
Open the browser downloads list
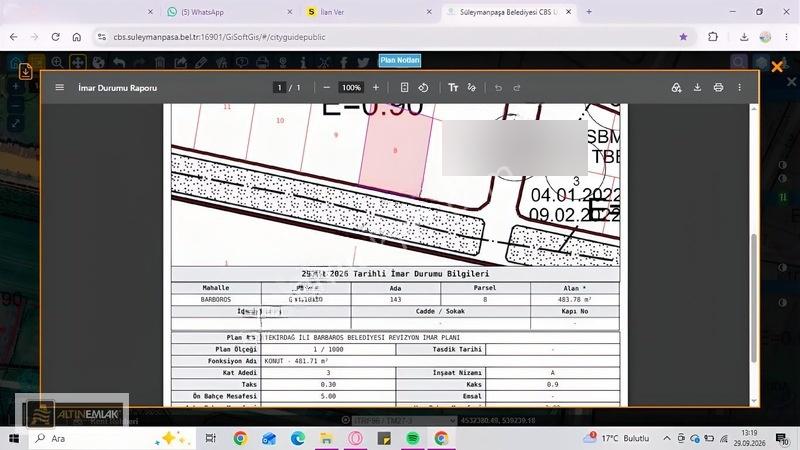[744, 37]
